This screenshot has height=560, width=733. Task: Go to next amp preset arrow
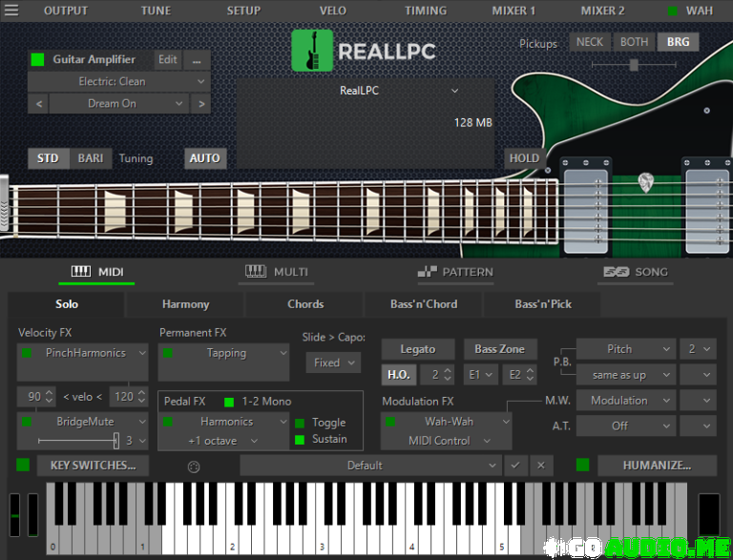pyautogui.click(x=200, y=104)
